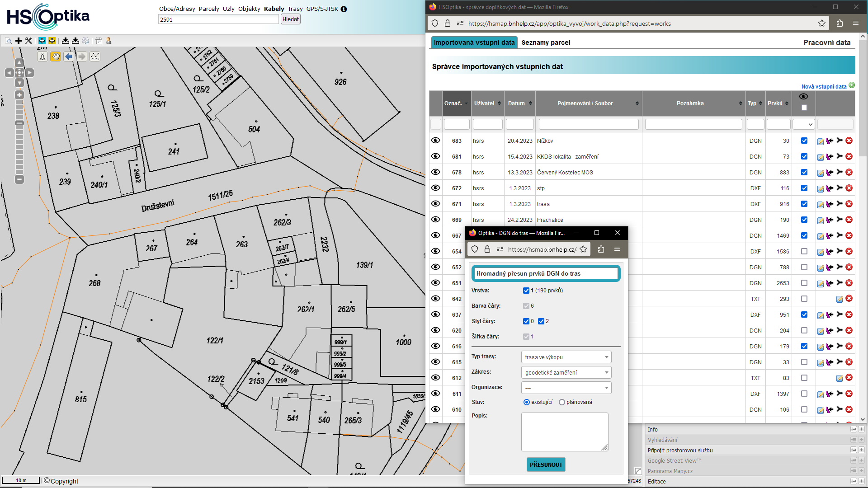Zoom out map with minus button below slider
This screenshot has width=868, height=488.
click(x=19, y=179)
